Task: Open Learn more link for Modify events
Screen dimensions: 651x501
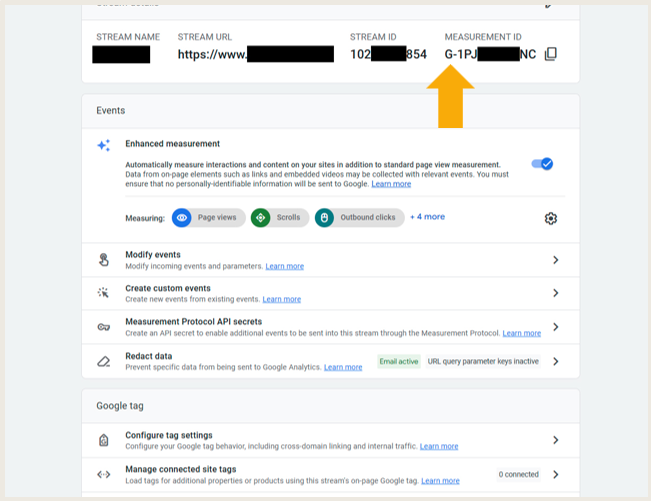Action: pyautogui.click(x=284, y=266)
